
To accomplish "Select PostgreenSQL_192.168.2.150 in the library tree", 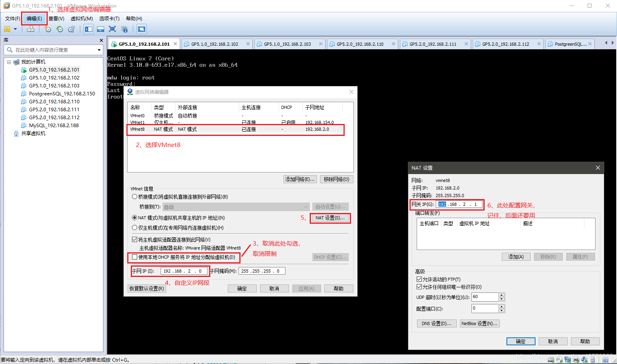I will (x=62, y=94).
